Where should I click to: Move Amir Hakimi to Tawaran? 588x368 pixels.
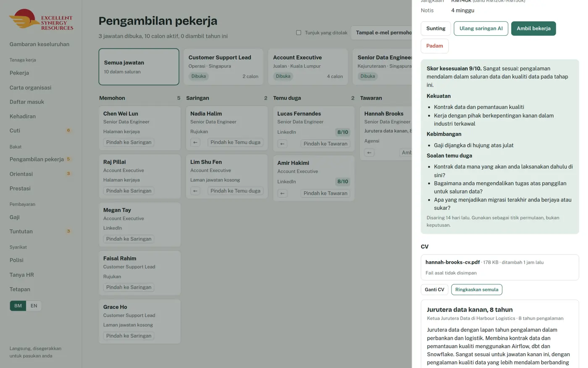pyautogui.click(x=325, y=193)
